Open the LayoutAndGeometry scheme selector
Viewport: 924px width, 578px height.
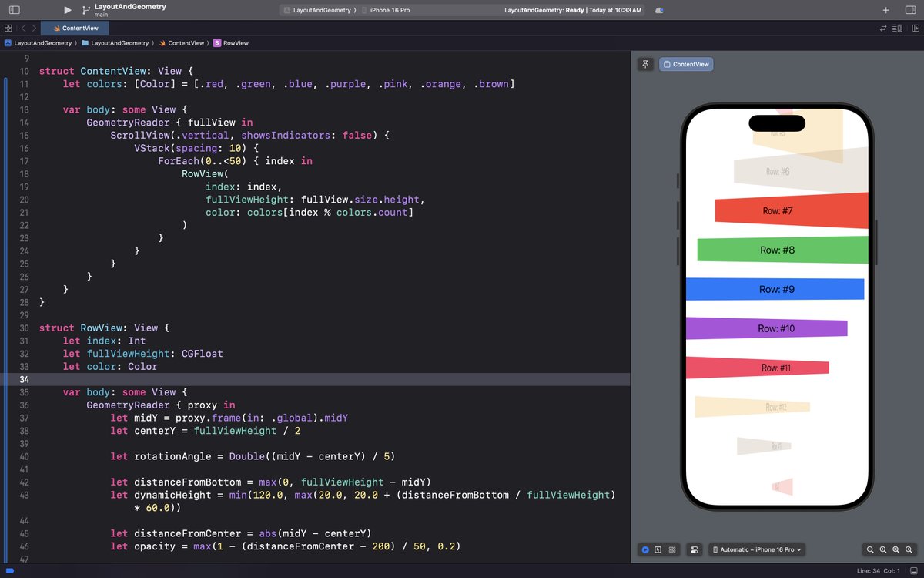(x=319, y=11)
